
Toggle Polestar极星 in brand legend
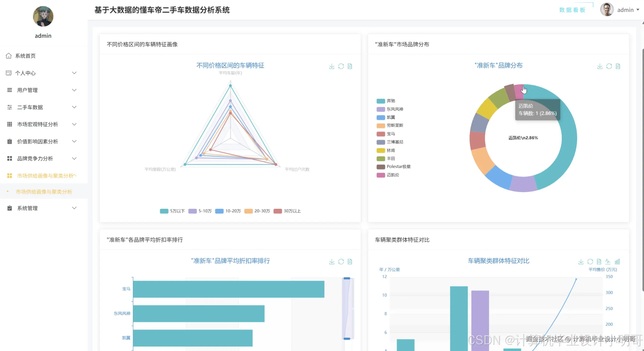click(x=393, y=167)
